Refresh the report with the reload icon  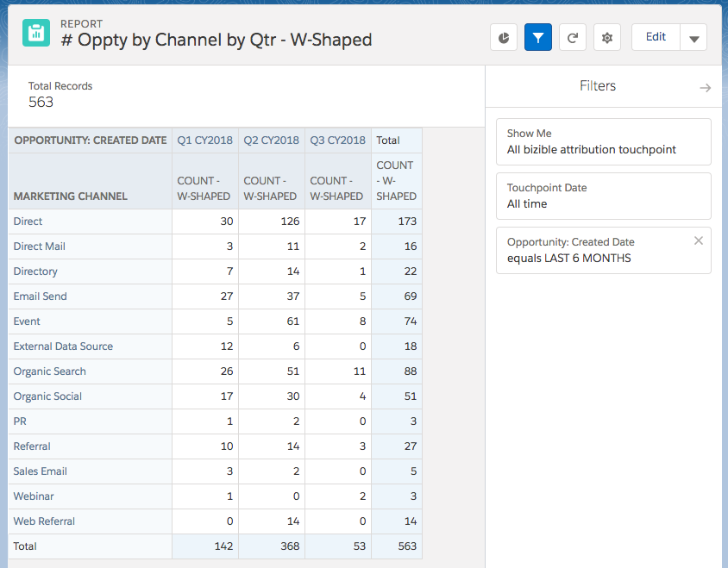tap(573, 38)
